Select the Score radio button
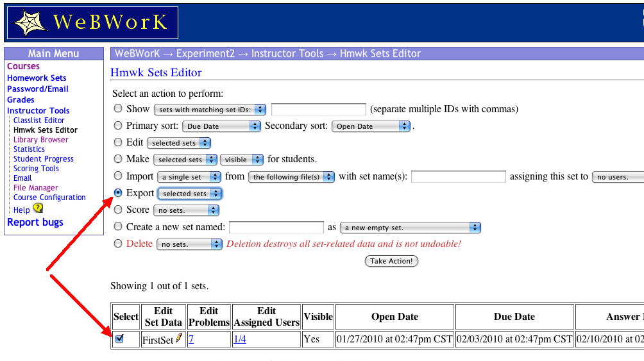Screen dimensions: 644x361 pos(118,210)
